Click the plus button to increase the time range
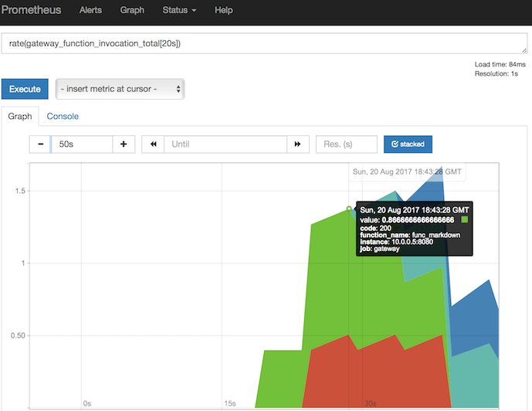 point(124,144)
